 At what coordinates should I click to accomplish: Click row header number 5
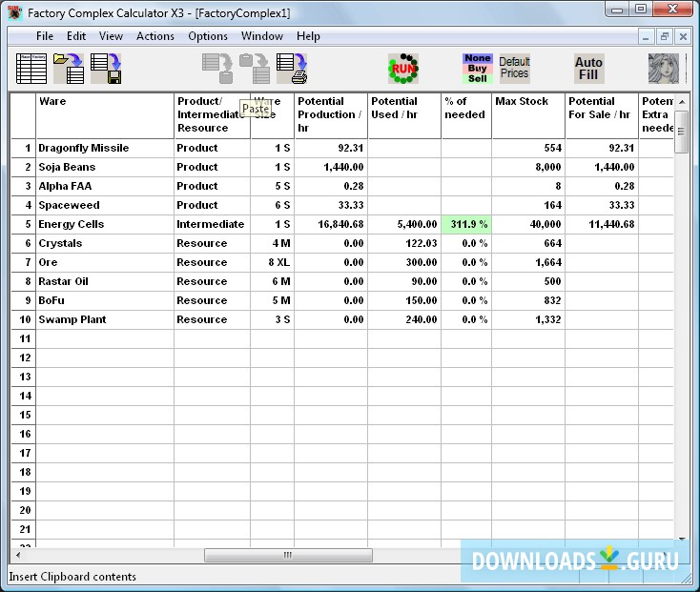coord(23,224)
